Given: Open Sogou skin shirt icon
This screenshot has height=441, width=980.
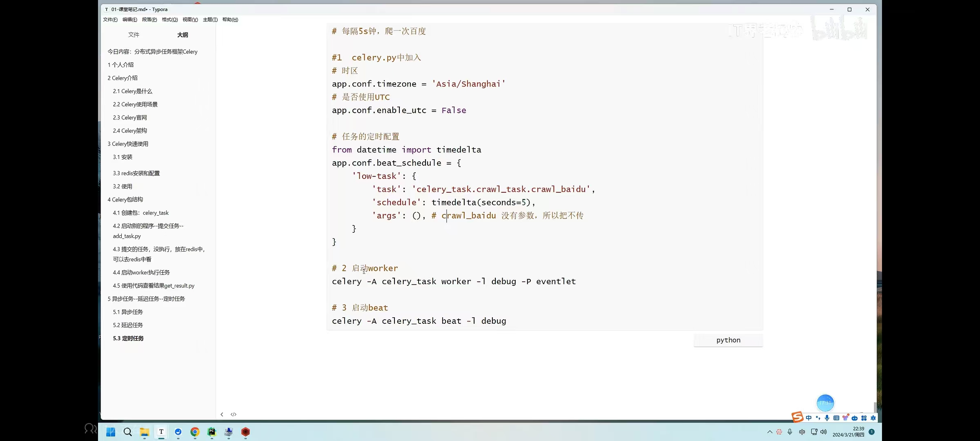Looking at the screenshot, I should (845, 418).
